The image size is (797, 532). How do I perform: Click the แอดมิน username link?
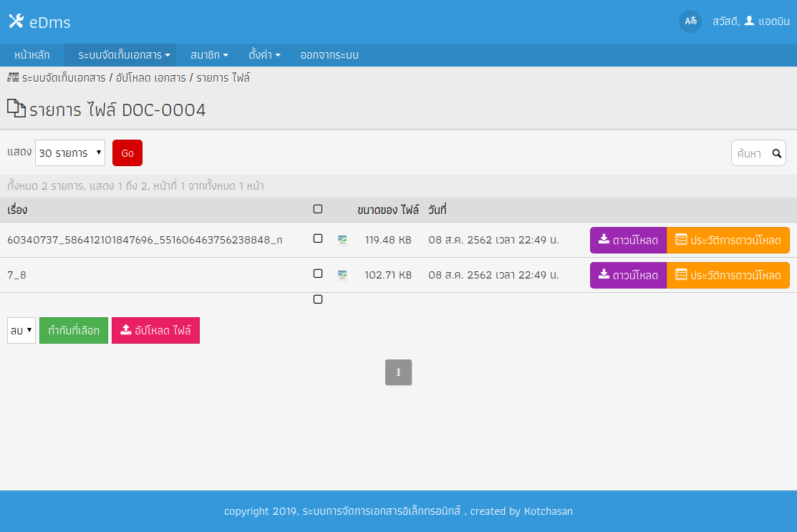click(773, 21)
